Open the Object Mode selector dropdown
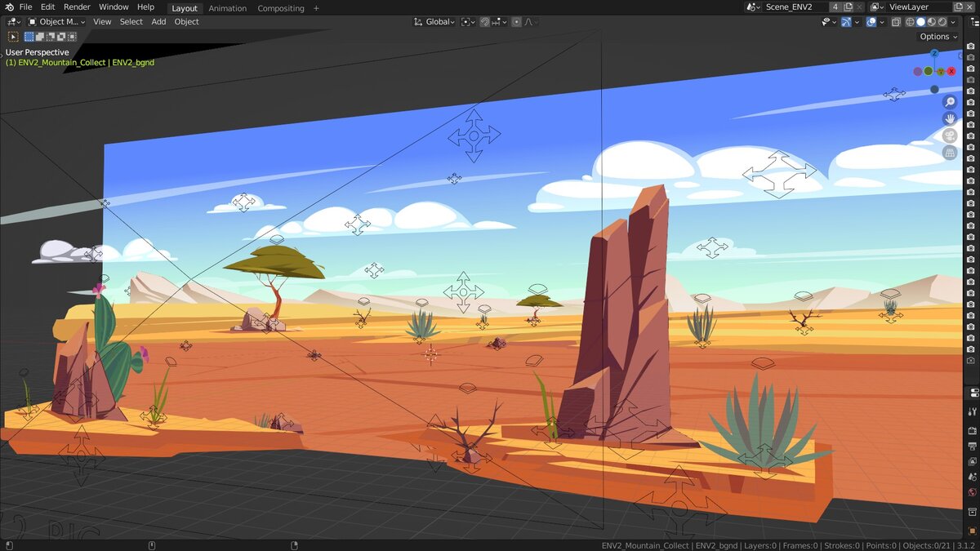This screenshot has height=551, width=980. (x=56, y=22)
